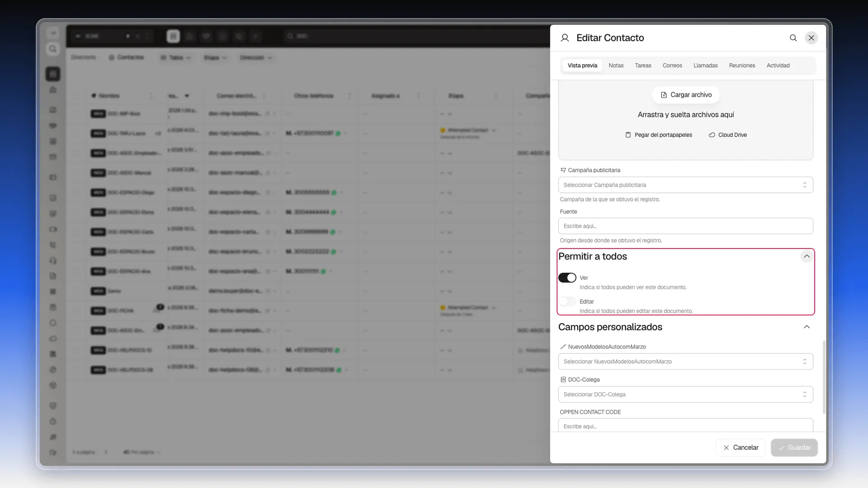Screen dimensions: 868x488
Task: Show the Actividad tab
Action: 778,66
